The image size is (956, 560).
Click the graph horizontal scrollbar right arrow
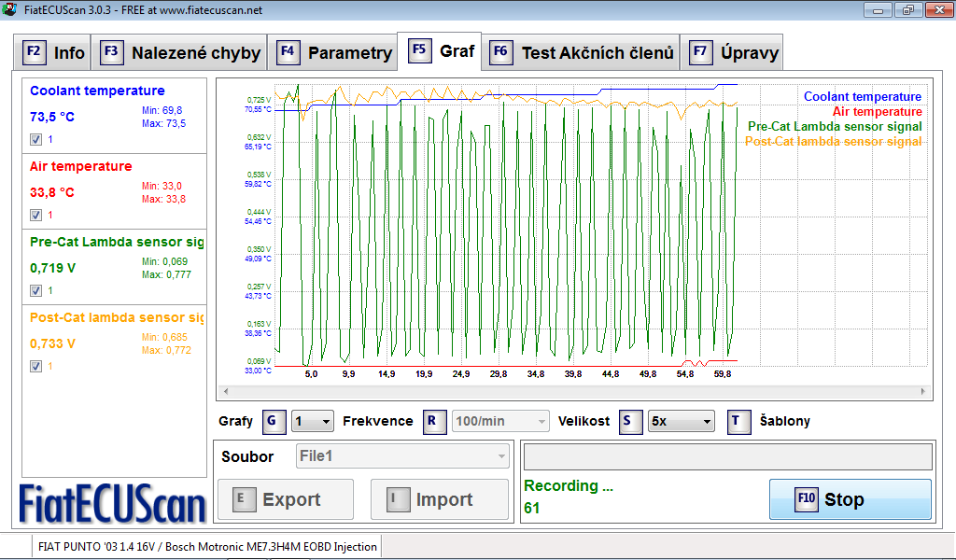pos(924,392)
